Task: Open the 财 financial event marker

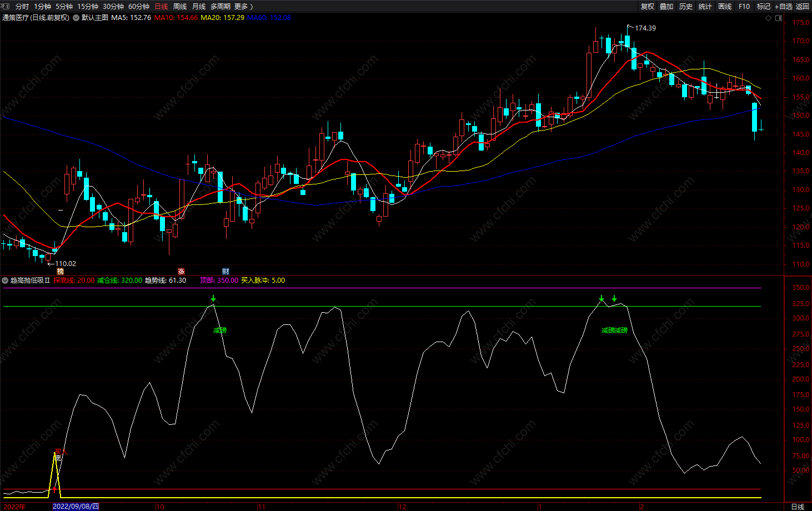Action: pyautogui.click(x=225, y=272)
